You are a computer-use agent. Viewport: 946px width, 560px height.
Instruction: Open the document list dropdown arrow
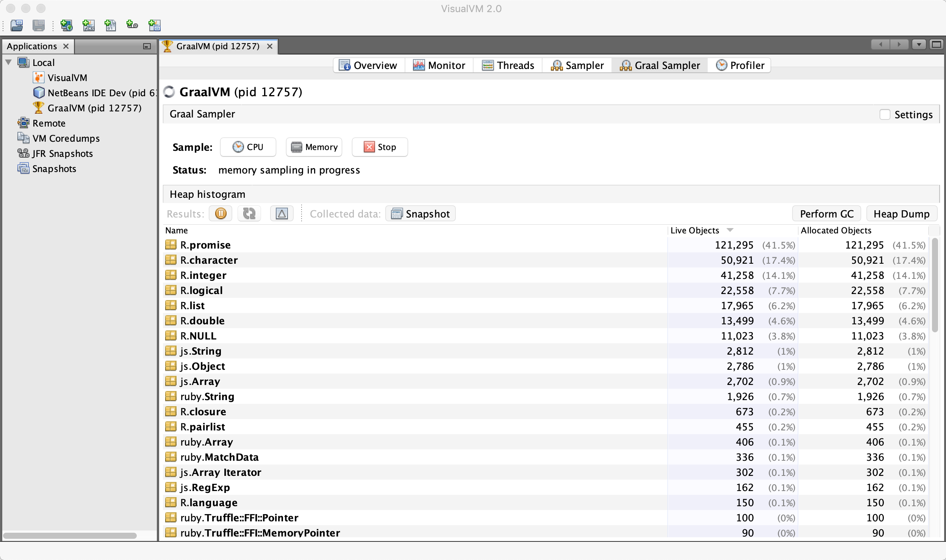[x=919, y=45]
